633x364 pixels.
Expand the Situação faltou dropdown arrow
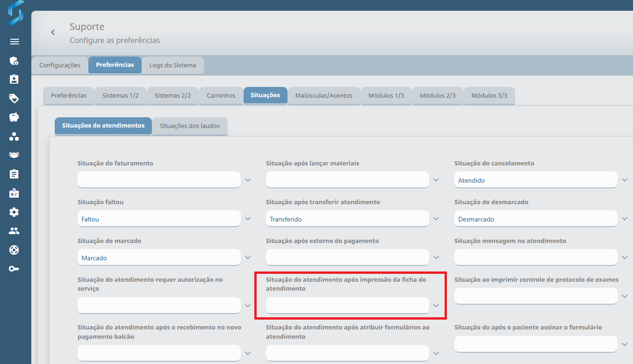(x=248, y=219)
